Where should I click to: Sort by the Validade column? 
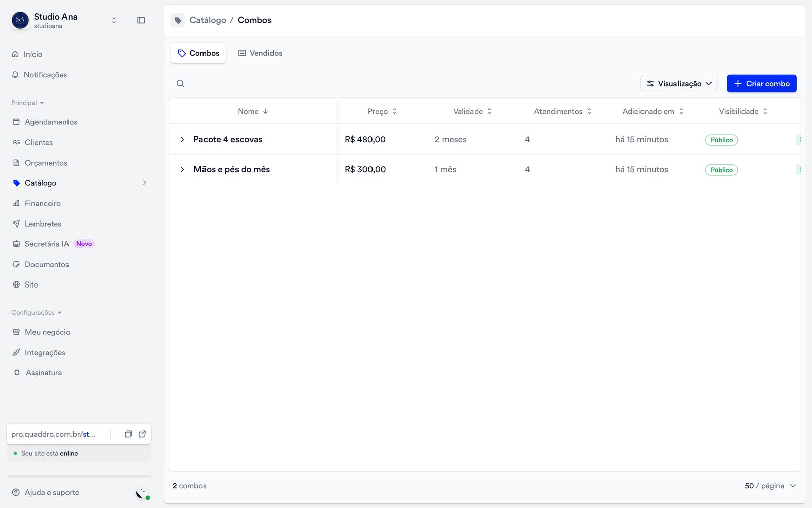(x=472, y=111)
